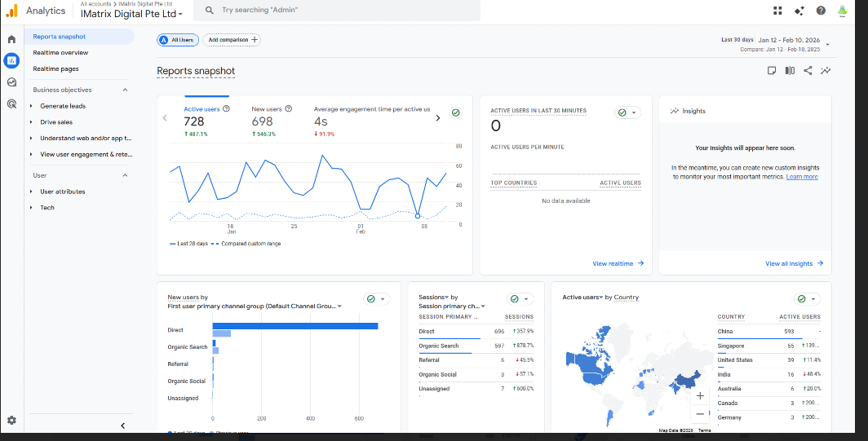Screen dimensions: 868x441
Task: Click the Share this report icon
Action: [x=808, y=71]
